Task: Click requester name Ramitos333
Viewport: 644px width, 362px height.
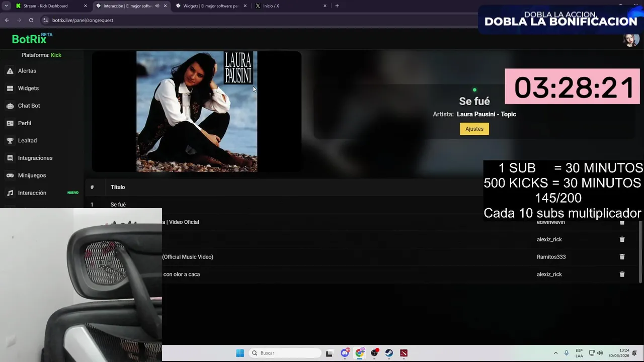Action: click(551, 257)
